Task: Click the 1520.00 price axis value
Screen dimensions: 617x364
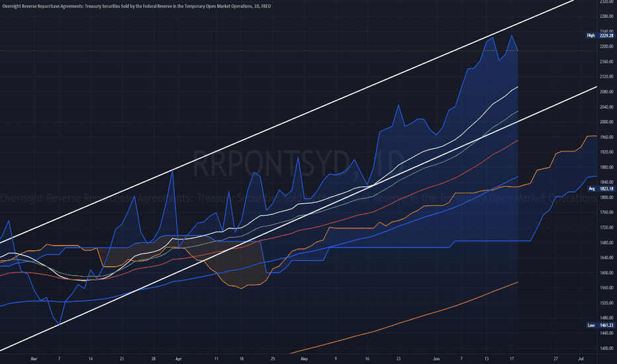Action: [x=606, y=303]
